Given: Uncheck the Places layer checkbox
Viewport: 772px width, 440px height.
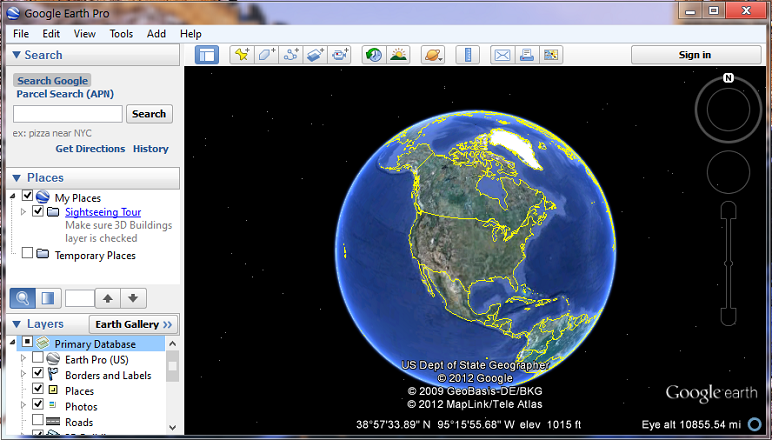Looking at the screenshot, I should pyautogui.click(x=38, y=388).
